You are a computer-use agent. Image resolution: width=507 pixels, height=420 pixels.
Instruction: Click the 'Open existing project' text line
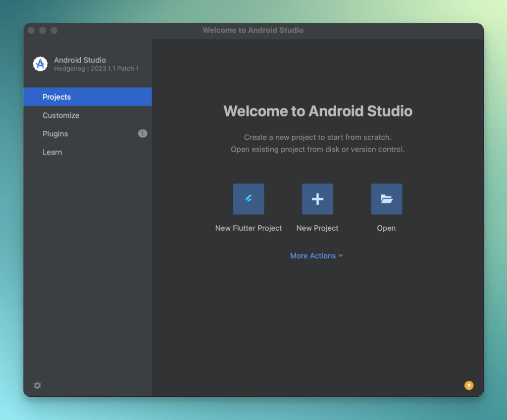[317, 150]
